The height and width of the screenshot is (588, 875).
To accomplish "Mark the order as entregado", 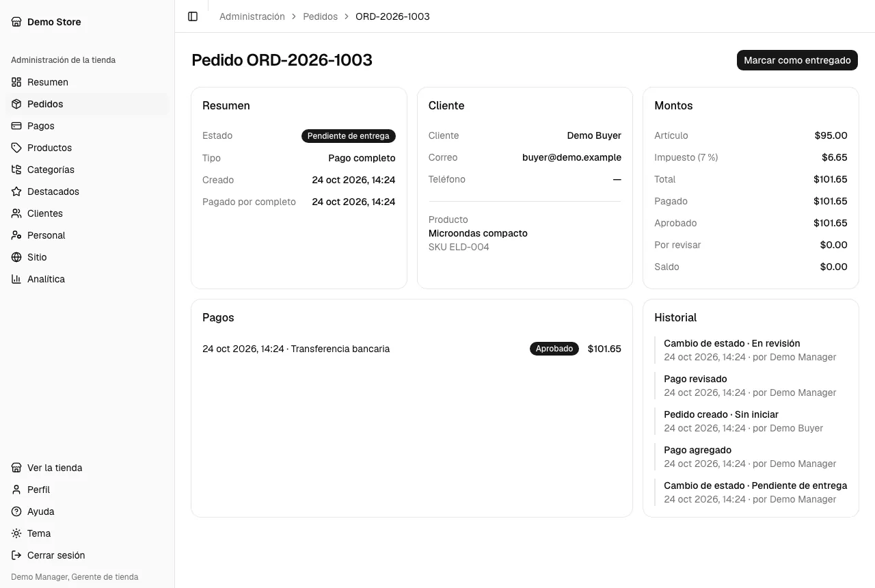I will [797, 60].
